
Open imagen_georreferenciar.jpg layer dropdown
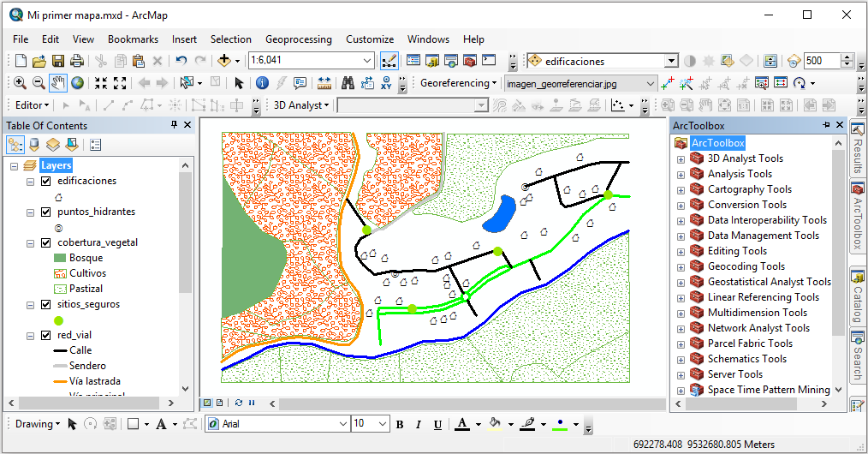point(651,84)
